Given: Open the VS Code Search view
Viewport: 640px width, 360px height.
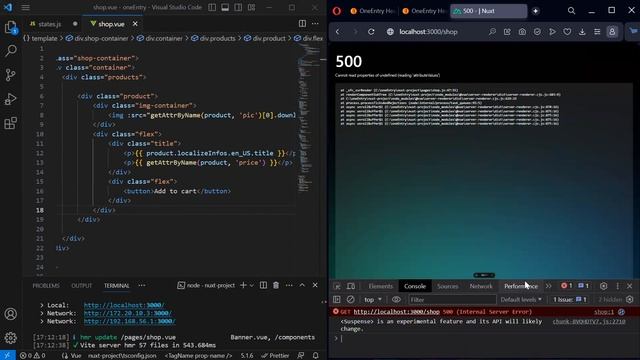Looking at the screenshot, I should click(11, 51).
